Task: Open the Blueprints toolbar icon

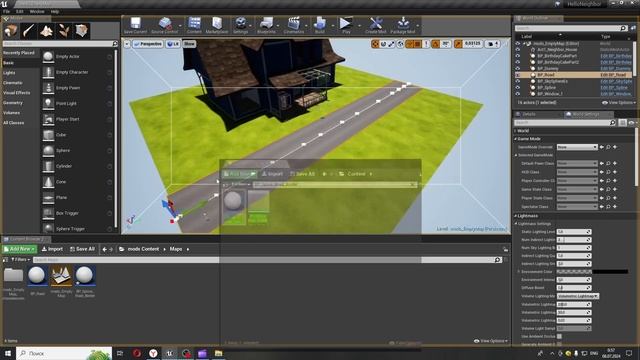Action: [266, 23]
